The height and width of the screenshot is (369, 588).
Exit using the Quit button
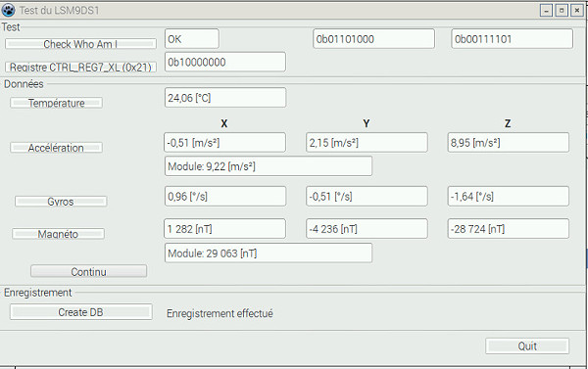[527, 346]
